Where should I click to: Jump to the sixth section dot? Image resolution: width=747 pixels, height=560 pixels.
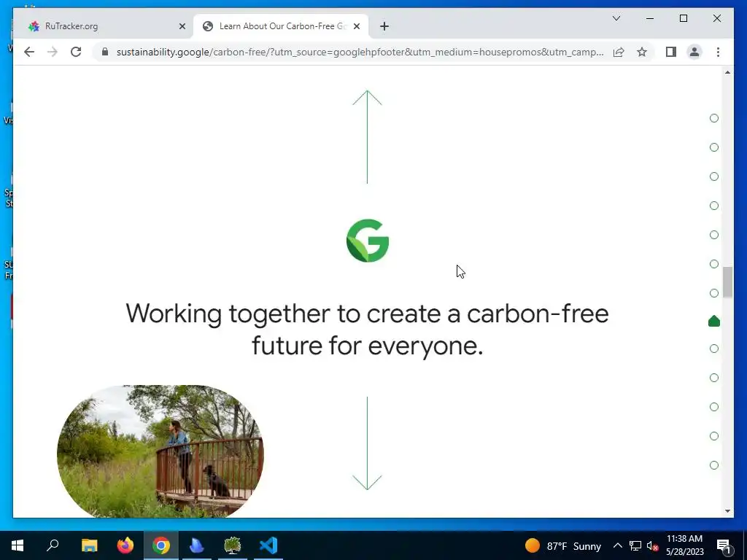pyautogui.click(x=713, y=264)
